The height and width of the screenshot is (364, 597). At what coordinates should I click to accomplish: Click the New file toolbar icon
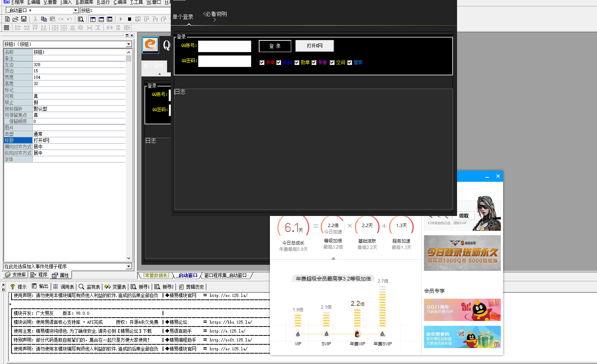(x=7, y=19)
